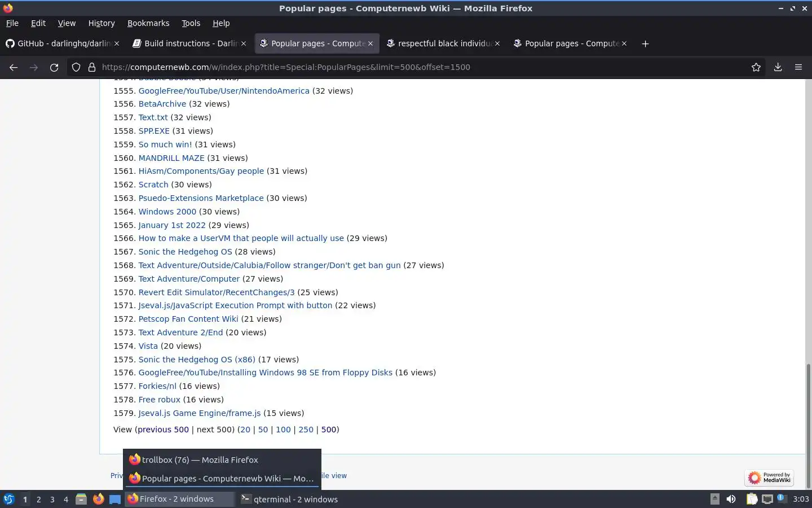The image size is (812, 508).
Task: Open the tracking protection shield icon
Action: (76, 67)
